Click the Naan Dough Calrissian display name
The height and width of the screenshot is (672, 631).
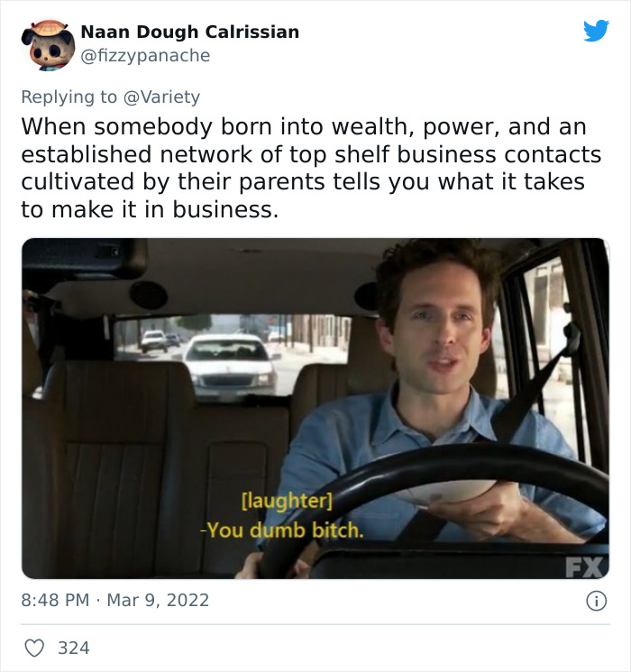tap(190, 32)
